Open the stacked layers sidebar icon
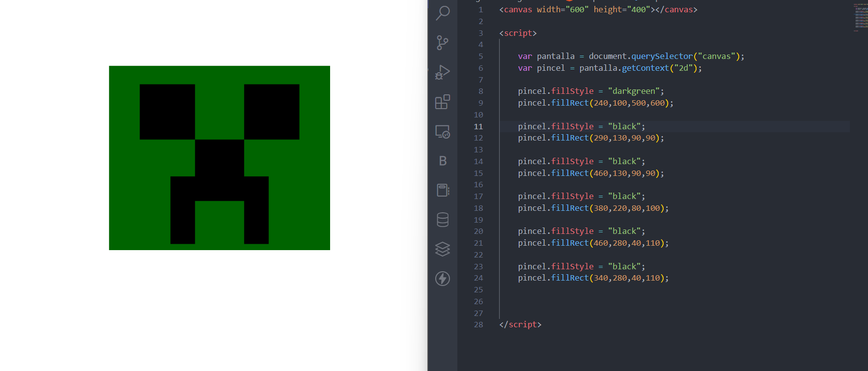Viewport: 868px width, 371px height. click(x=443, y=249)
